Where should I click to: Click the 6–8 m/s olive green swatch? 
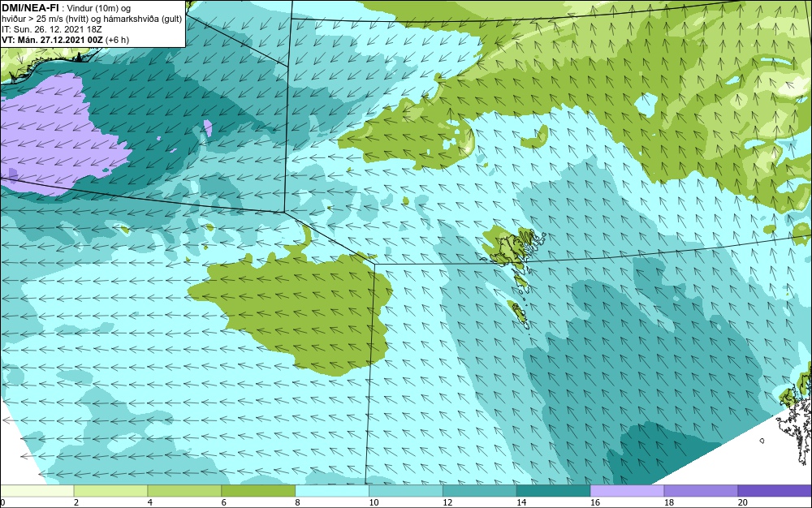(x=258, y=491)
